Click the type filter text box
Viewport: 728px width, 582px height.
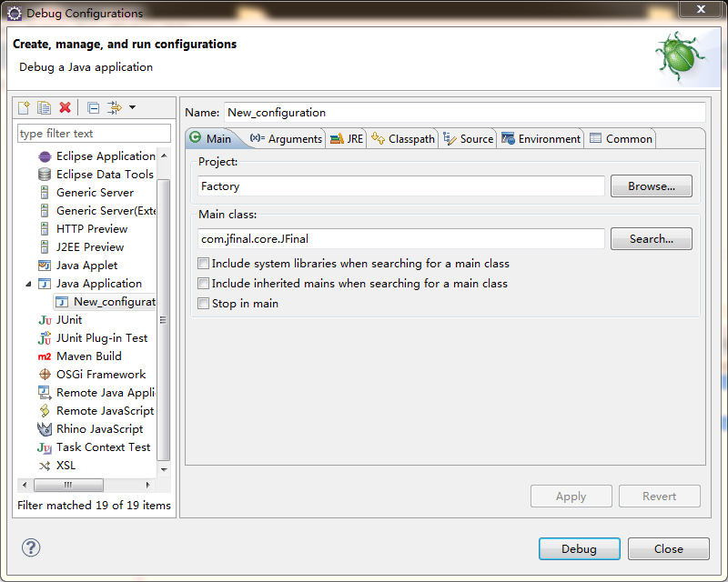94,134
